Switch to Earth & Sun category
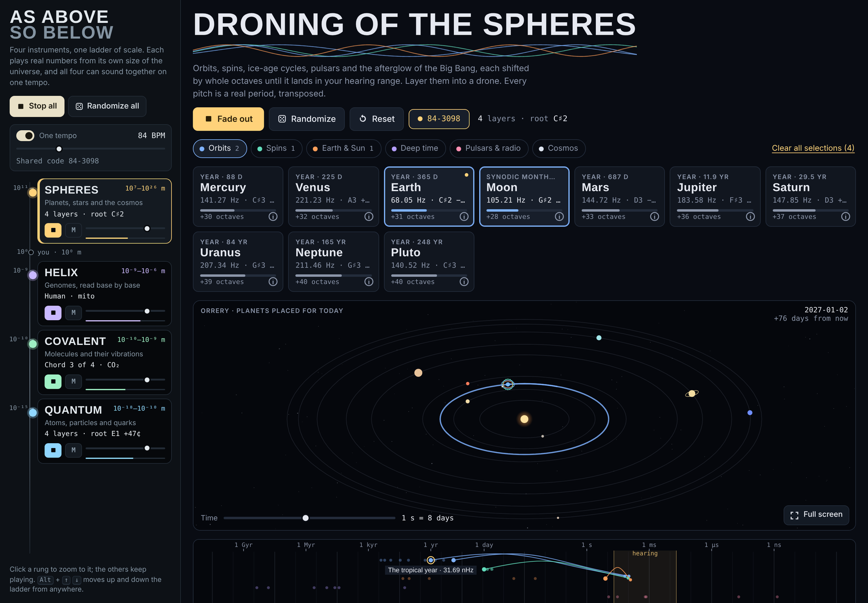 344,148
